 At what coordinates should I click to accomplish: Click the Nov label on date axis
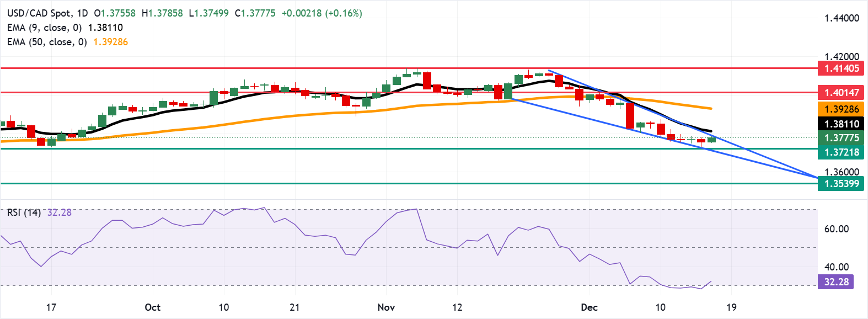[x=386, y=307]
